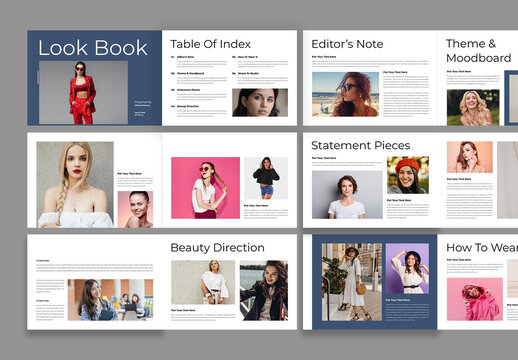Select the woman in white blouse by concrete wall
The image size is (518, 360).
[203, 282]
